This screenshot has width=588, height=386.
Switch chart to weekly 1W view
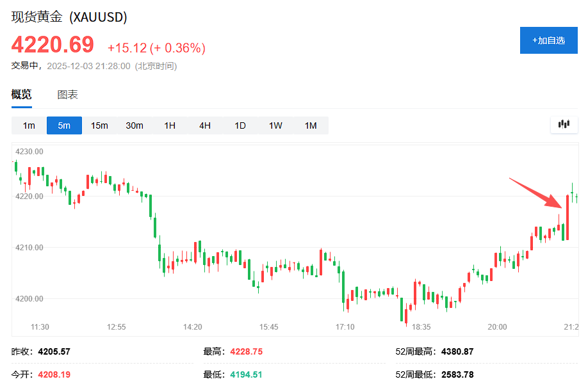275,125
